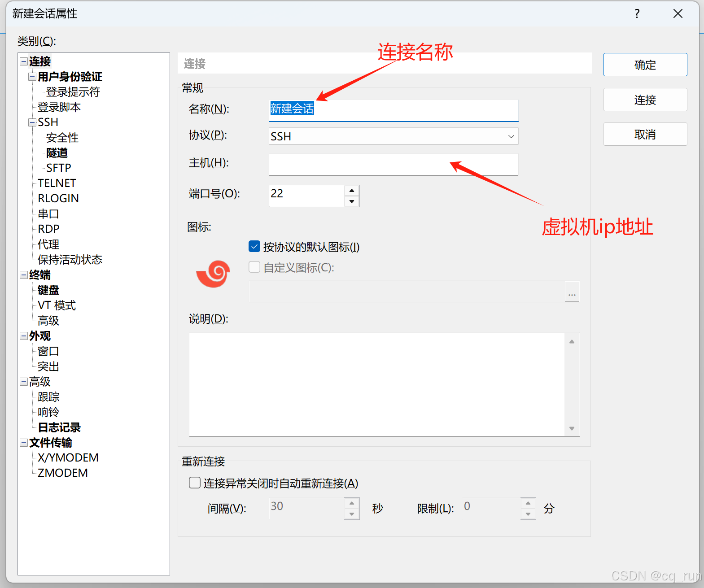Increase the port number value

pos(352,191)
